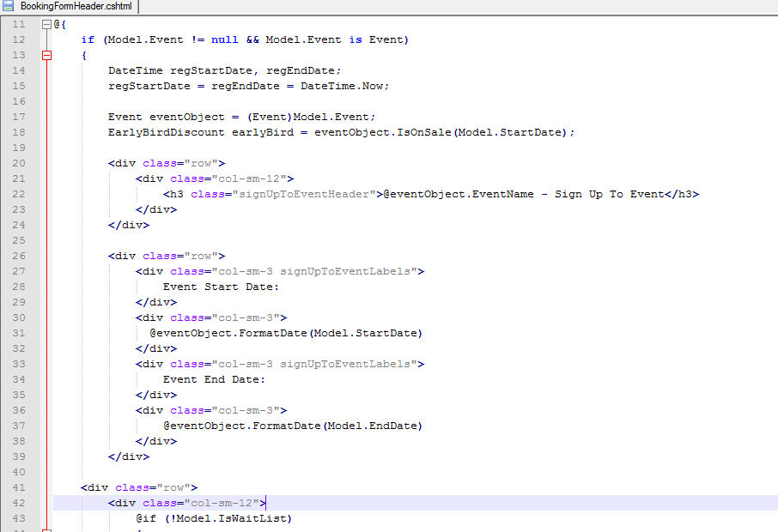Click line number 26 in the gutter
The height and width of the screenshot is (532, 778).
[19, 256]
